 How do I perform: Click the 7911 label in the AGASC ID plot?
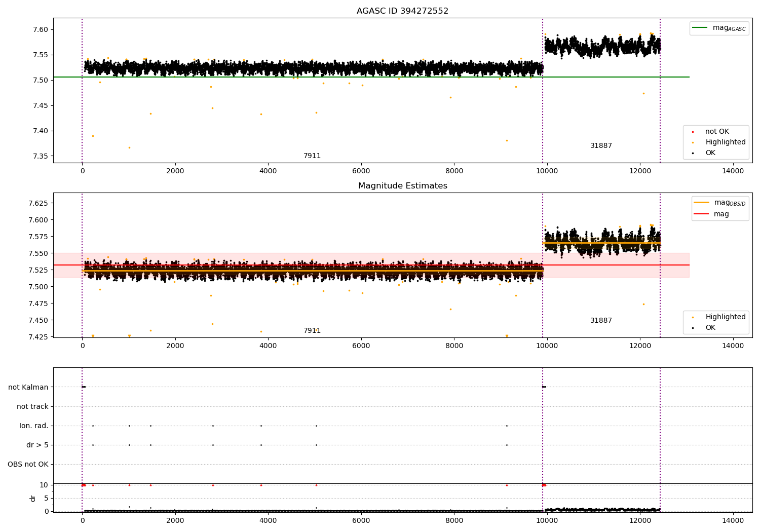click(x=312, y=156)
